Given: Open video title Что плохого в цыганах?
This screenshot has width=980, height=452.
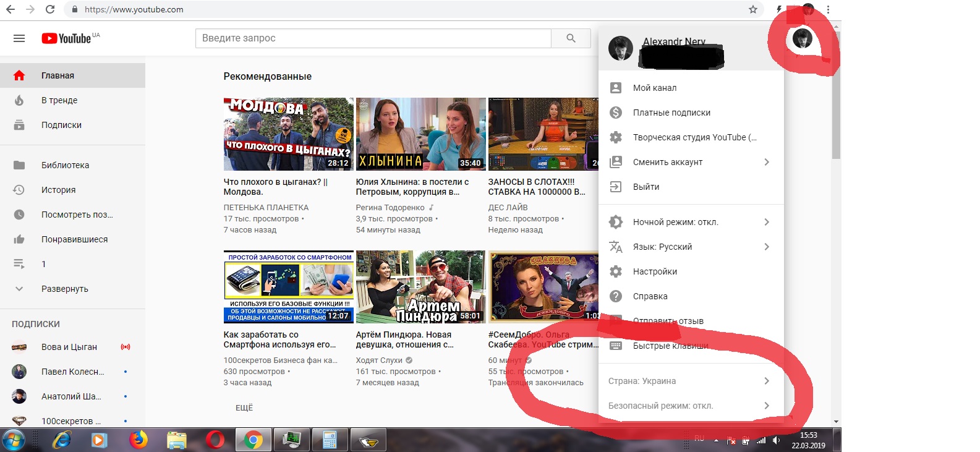Looking at the screenshot, I should [276, 187].
